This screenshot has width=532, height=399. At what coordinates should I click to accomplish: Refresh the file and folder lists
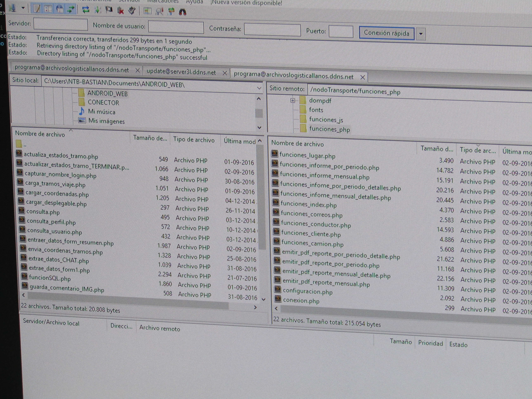pos(86,10)
